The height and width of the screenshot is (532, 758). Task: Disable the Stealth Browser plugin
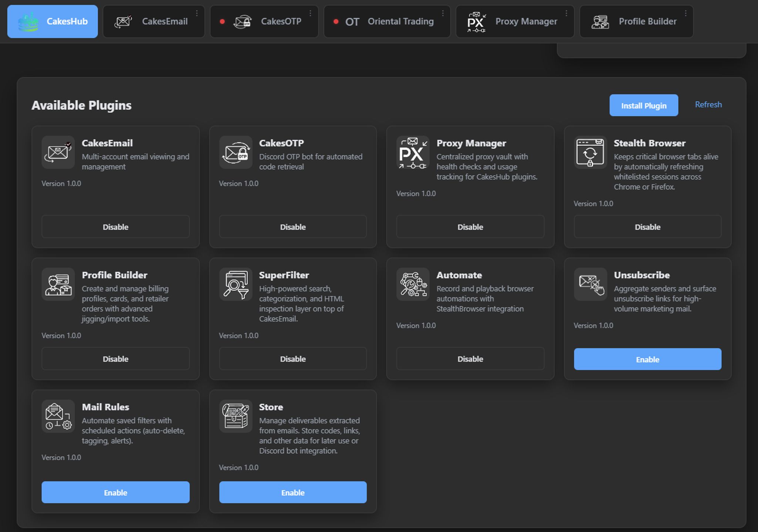pos(647,227)
